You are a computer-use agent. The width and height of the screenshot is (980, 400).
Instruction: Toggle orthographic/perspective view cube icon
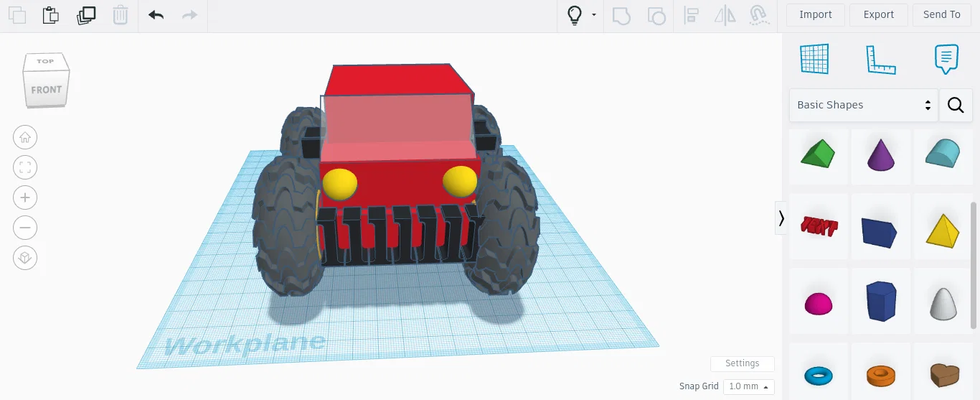(x=25, y=258)
